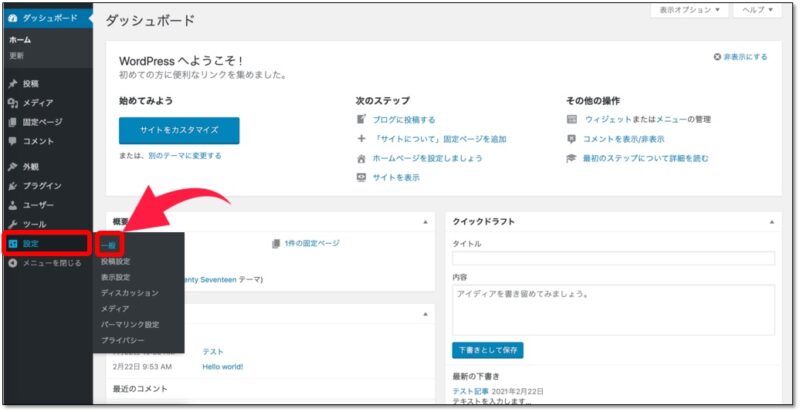Open the 1件の固定ページ link

[x=312, y=244]
